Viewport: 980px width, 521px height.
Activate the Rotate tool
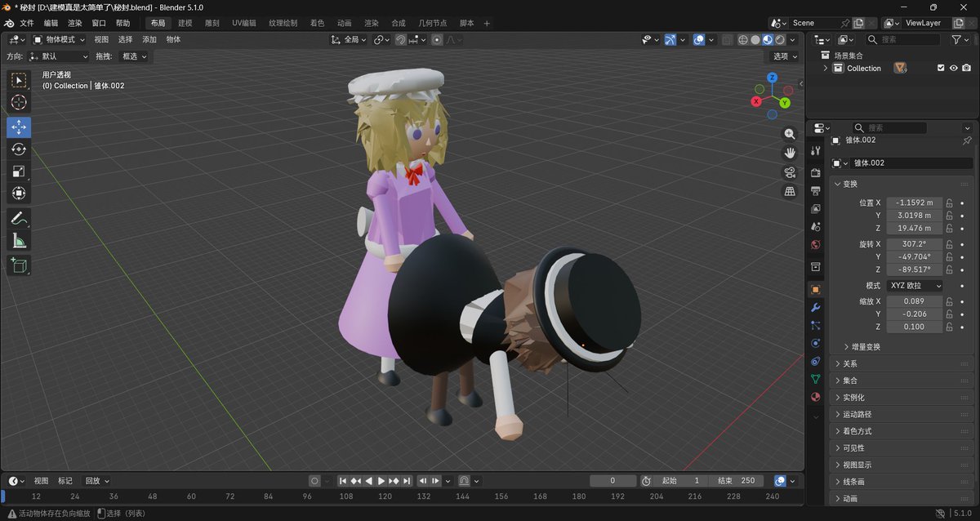(x=19, y=149)
